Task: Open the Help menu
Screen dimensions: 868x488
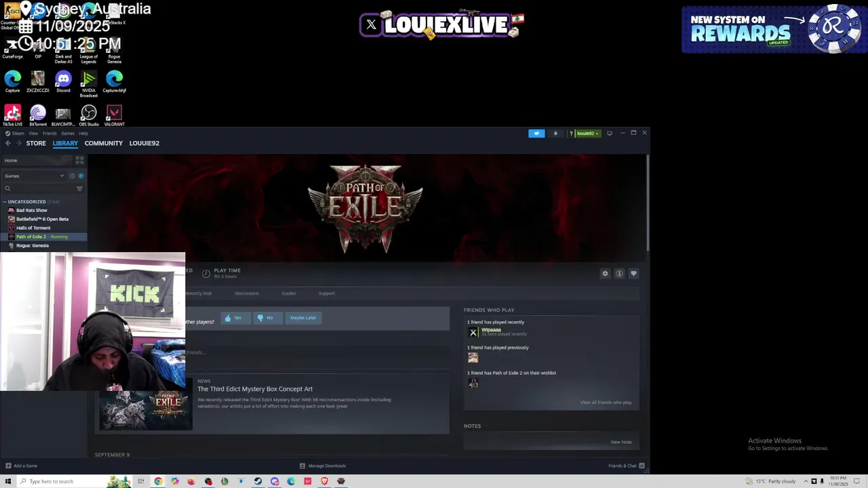Action: [83, 134]
